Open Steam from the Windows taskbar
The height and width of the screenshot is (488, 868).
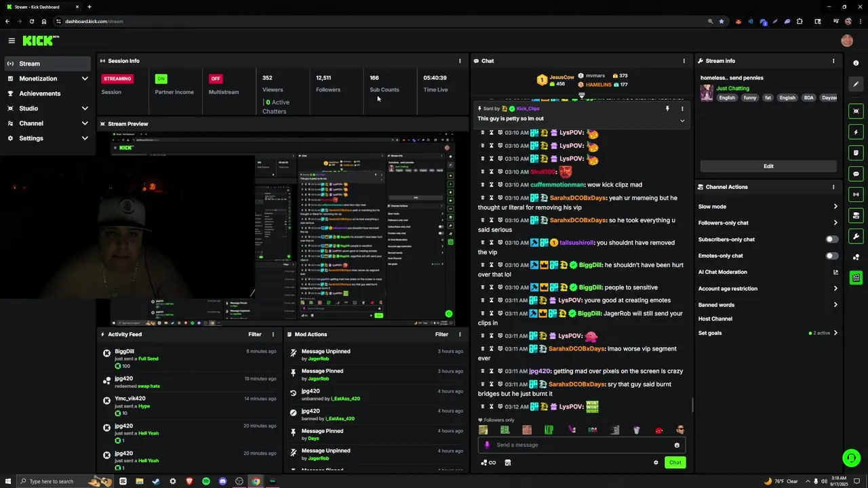pyautogui.click(x=156, y=481)
